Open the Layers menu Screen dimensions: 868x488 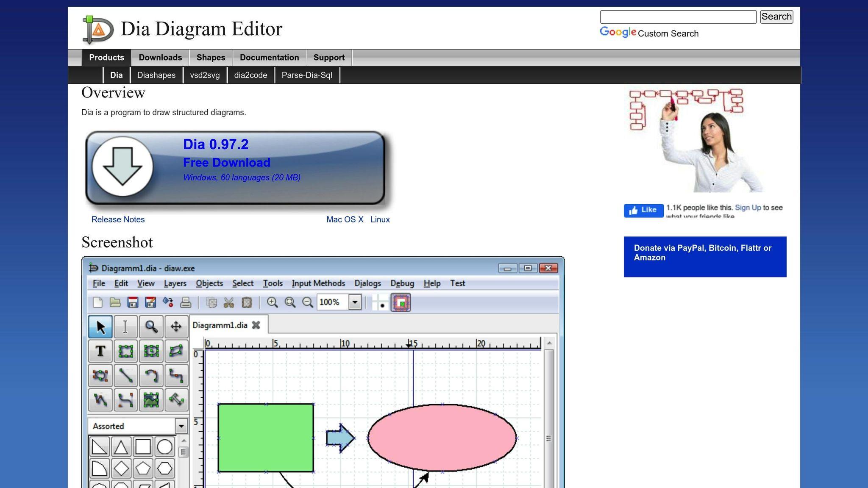pyautogui.click(x=175, y=283)
